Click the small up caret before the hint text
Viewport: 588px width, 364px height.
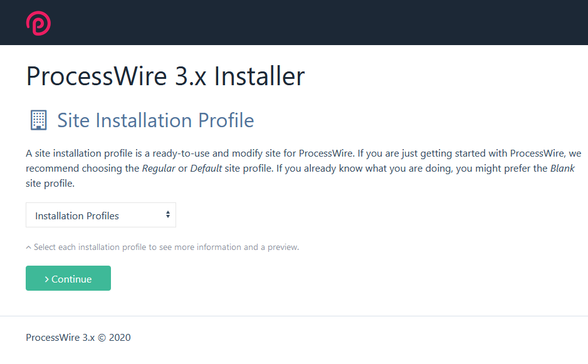click(28, 247)
